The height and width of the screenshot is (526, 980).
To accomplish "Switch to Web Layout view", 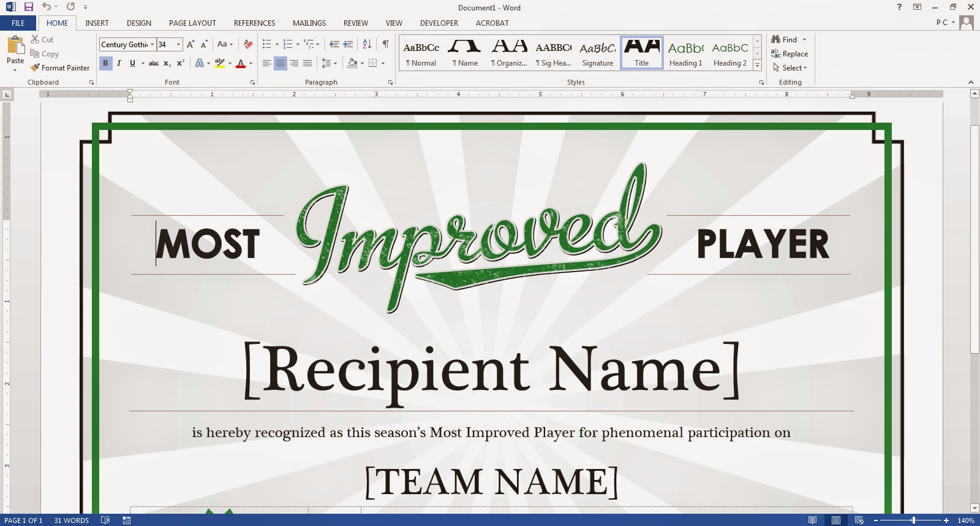I will [x=859, y=520].
